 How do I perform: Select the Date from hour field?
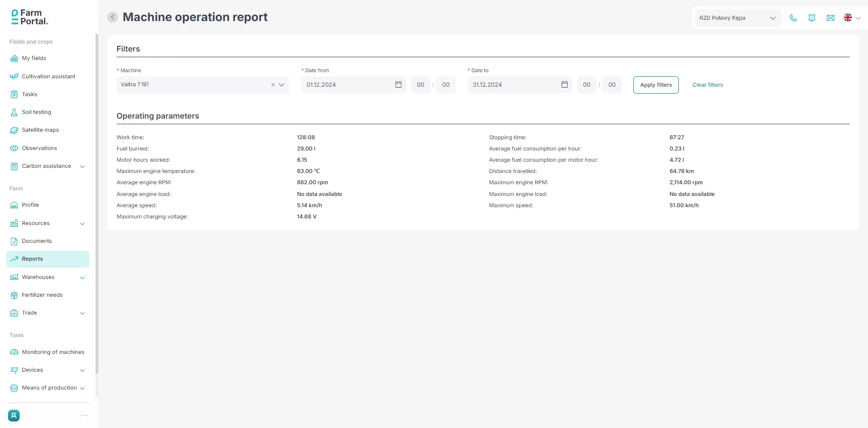pyautogui.click(x=421, y=85)
